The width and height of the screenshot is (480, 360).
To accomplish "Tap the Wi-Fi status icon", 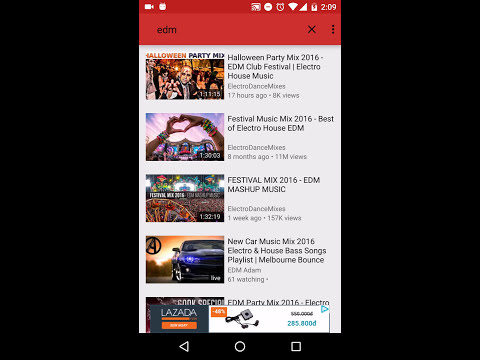I will point(292,7).
